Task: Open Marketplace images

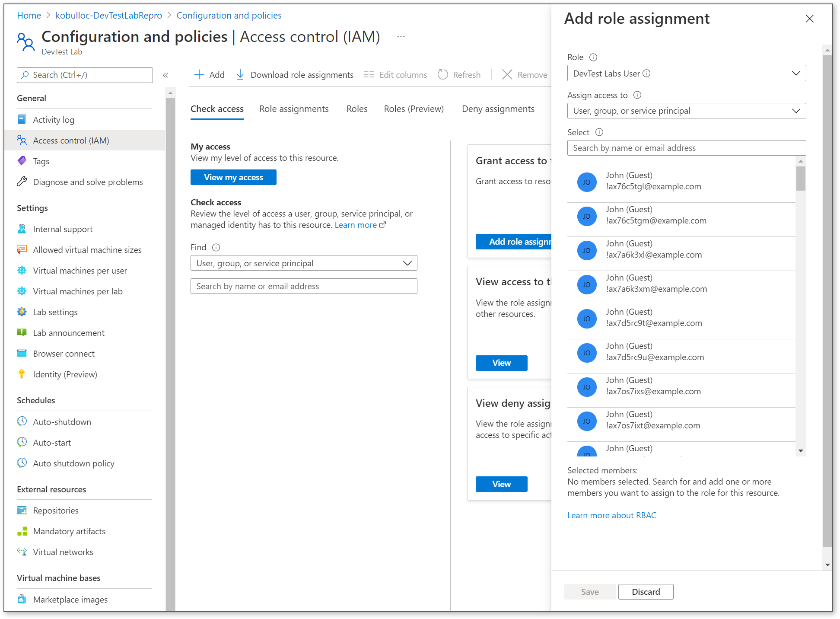Action: pyautogui.click(x=70, y=599)
